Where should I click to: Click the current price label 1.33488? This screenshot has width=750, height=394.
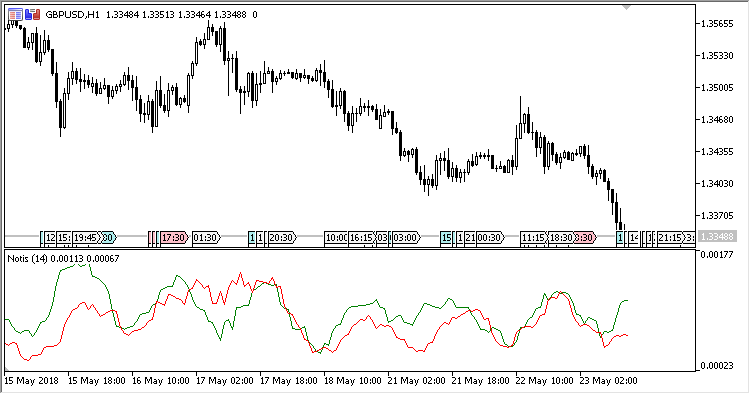[717, 237]
